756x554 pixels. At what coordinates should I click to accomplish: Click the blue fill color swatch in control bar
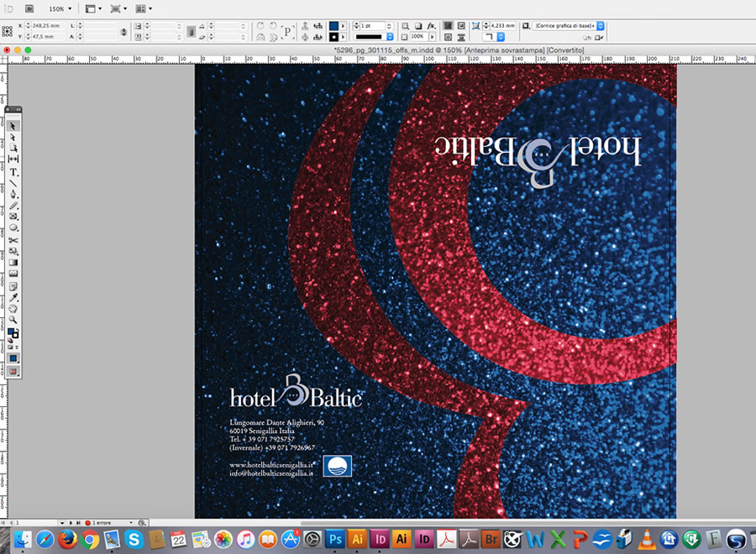333,26
